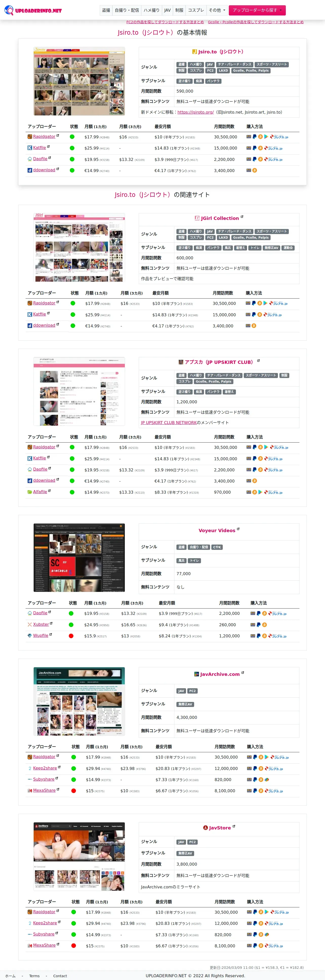Image resolution: width=325 pixels, height=980 pixels.
Task: Open Subyshare link in the JavArchive.com table
Action: pyautogui.click(x=44, y=780)
